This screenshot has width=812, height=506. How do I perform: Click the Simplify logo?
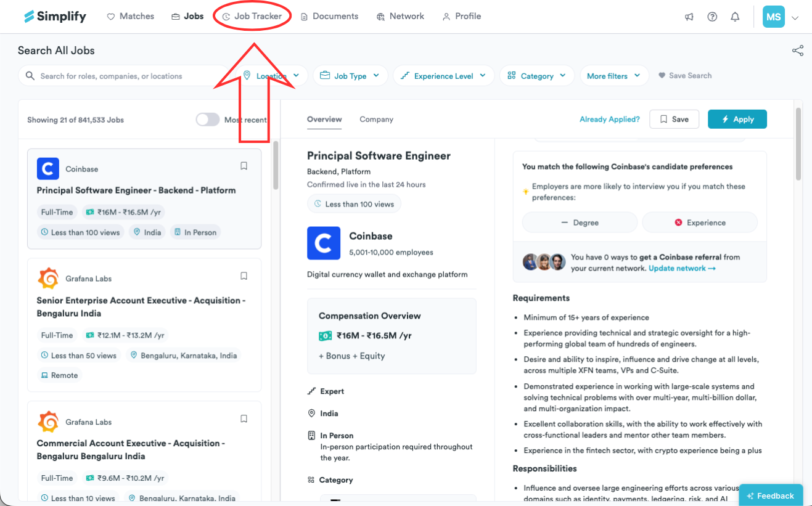pyautogui.click(x=55, y=17)
